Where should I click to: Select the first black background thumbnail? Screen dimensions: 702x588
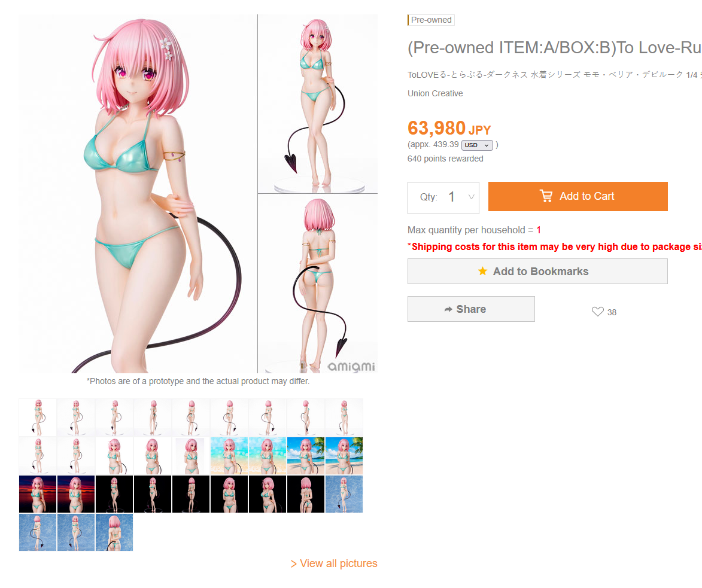[114, 494]
